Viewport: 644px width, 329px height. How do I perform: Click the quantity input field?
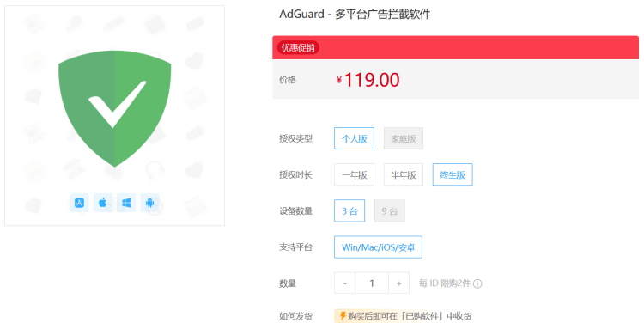(372, 283)
